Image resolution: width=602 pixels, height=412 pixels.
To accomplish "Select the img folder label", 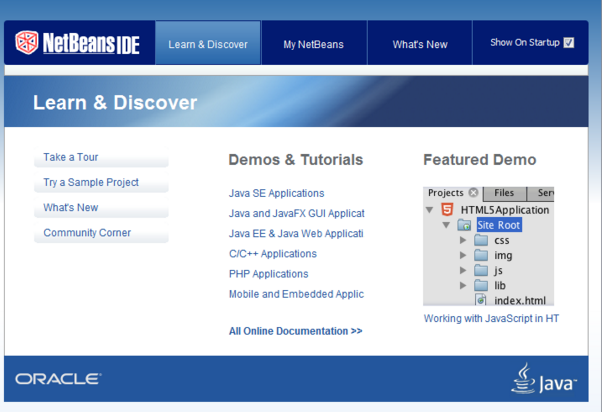I will 503,255.
